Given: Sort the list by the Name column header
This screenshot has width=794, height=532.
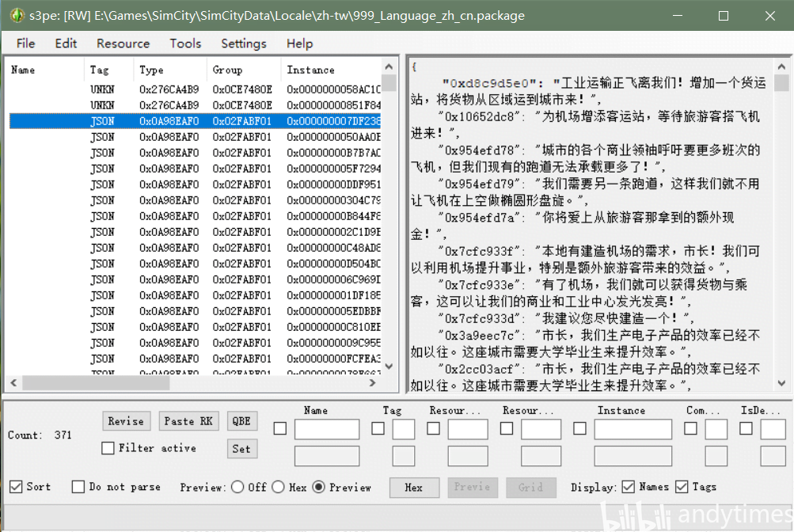Looking at the screenshot, I should pos(44,70).
